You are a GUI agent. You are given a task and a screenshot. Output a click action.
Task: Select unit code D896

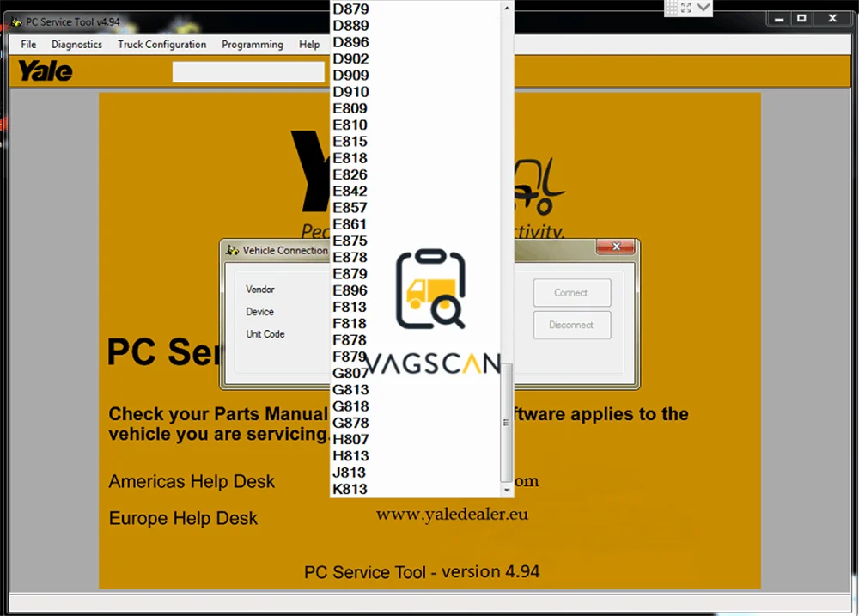pyautogui.click(x=415, y=42)
